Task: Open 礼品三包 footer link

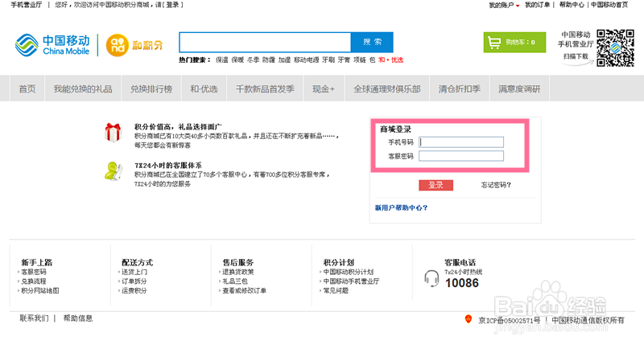Action: click(x=235, y=281)
